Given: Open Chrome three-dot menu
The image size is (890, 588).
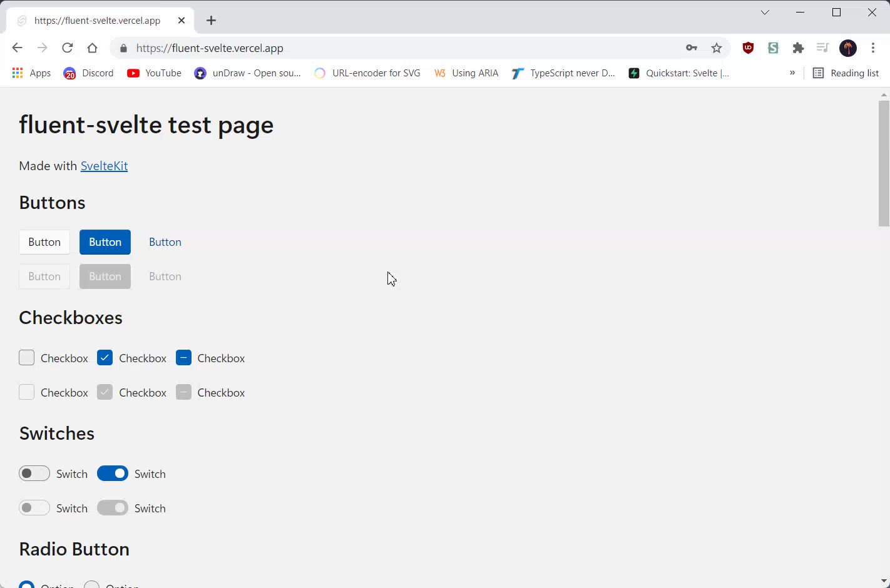Looking at the screenshot, I should click(x=873, y=48).
